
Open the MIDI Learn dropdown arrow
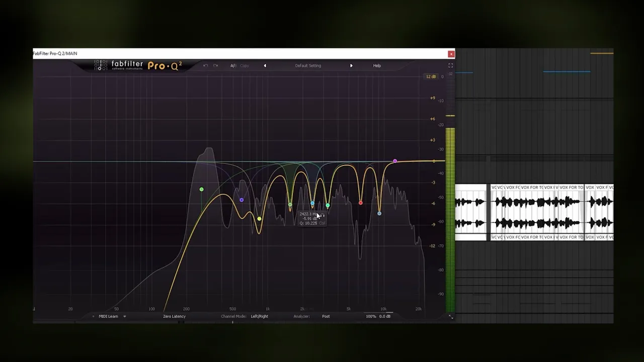coord(124,316)
